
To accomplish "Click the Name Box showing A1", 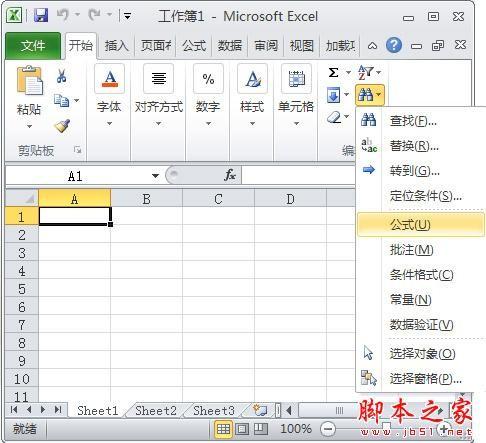I will tap(75, 176).
